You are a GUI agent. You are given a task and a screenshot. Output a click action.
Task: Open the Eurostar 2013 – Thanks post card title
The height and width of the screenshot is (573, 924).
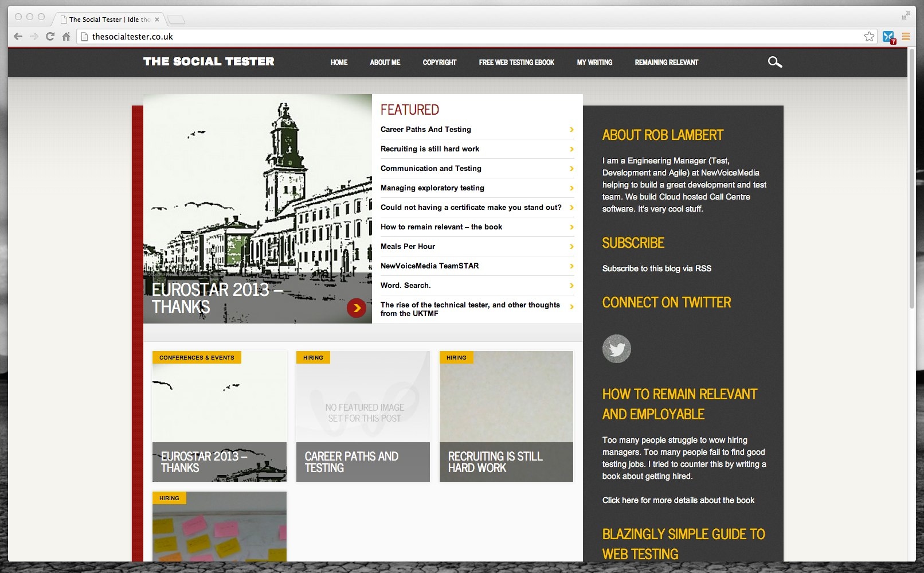[204, 462]
